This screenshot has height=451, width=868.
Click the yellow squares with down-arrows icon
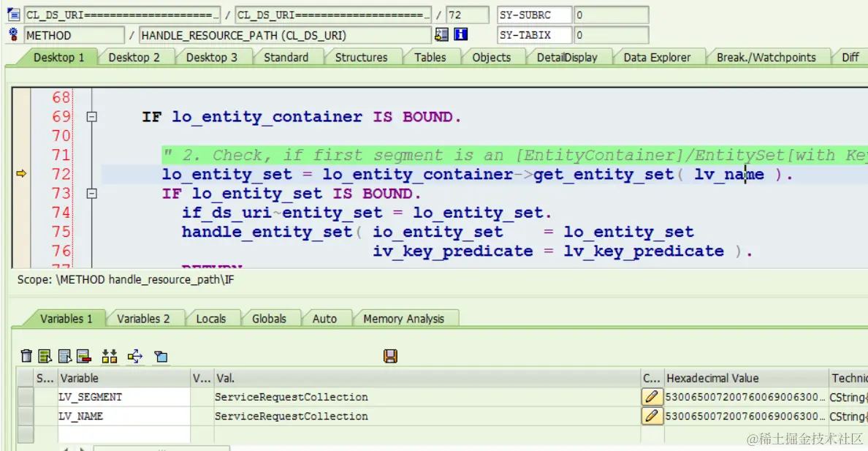tap(110, 356)
